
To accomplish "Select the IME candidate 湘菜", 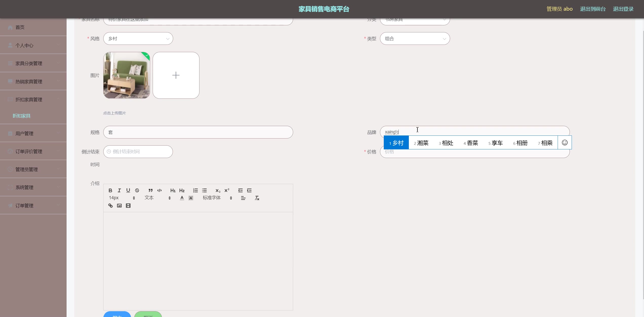I will click(421, 143).
